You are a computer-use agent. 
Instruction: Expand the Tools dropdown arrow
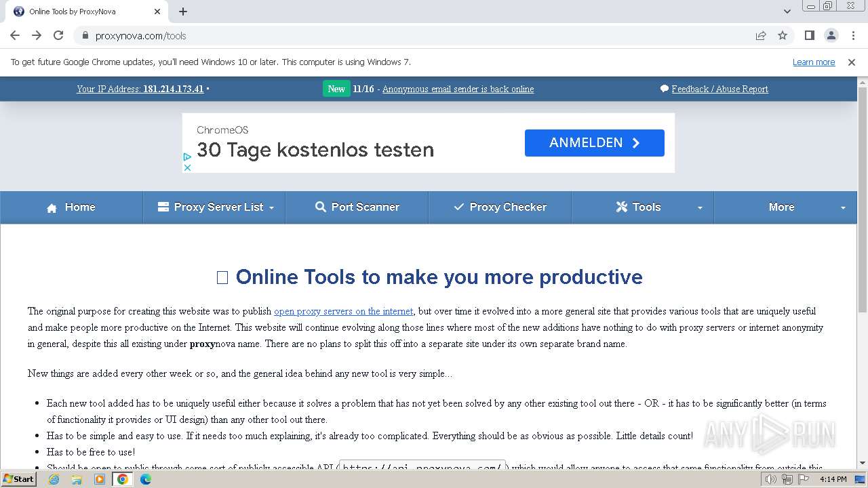(x=700, y=208)
